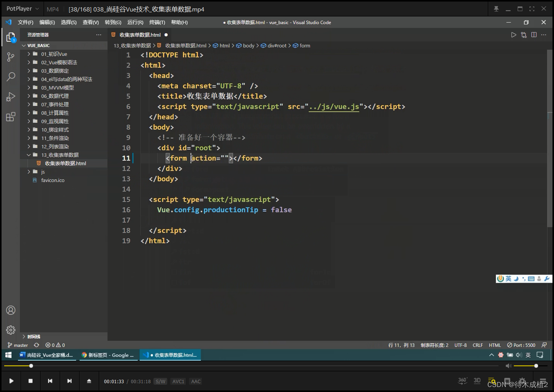Open the 终端(T) menu
The image size is (554, 392).
(157, 23)
